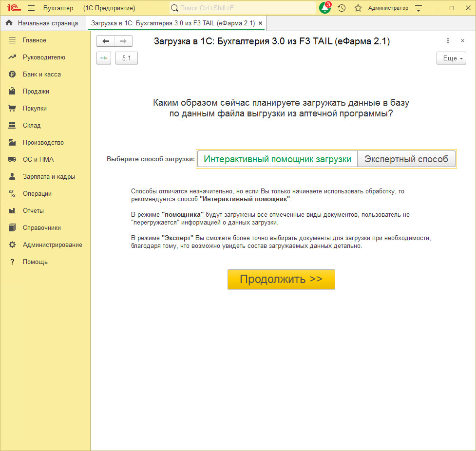Click the ruble icon for Банк и касса

click(12, 74)
